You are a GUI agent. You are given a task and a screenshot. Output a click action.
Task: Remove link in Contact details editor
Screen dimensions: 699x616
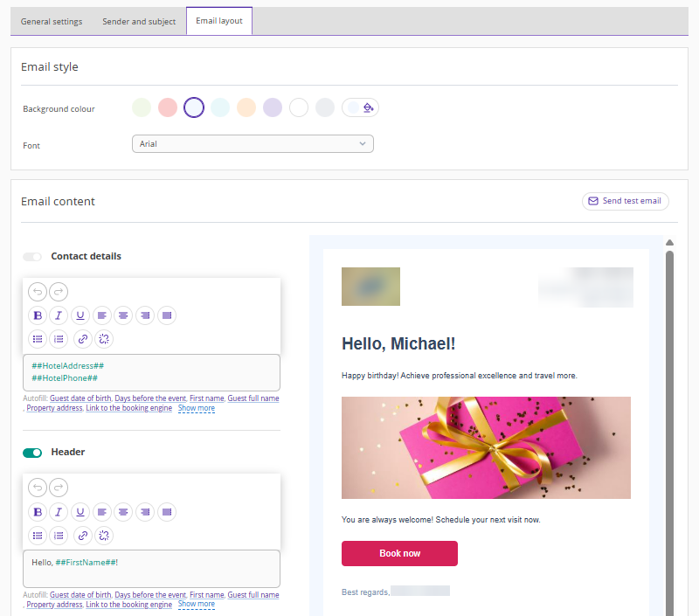pyautogui.click(x=104, y=339)
